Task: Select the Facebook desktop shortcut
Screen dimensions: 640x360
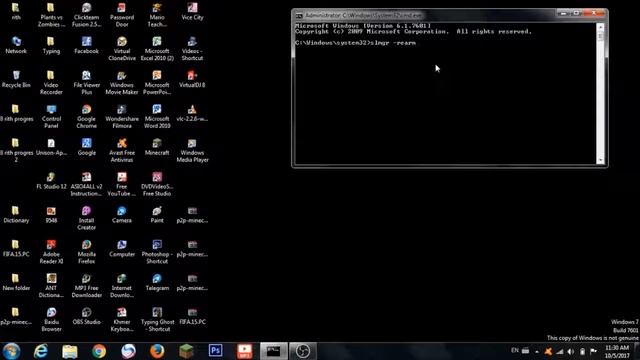Action: click(x=86, y=45)
